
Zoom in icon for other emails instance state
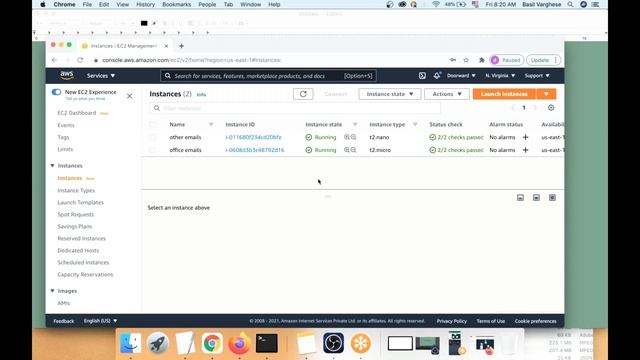coord(347,138)
